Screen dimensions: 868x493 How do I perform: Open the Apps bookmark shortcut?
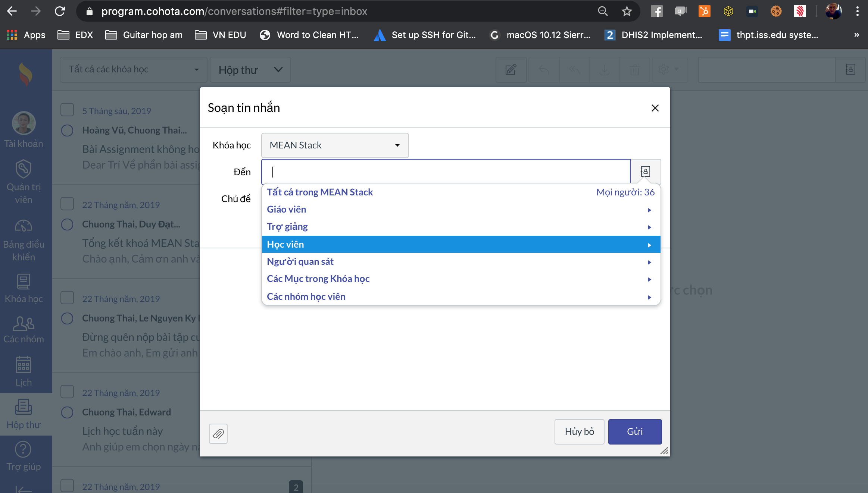pyautogui.click(x=26, y=35)
